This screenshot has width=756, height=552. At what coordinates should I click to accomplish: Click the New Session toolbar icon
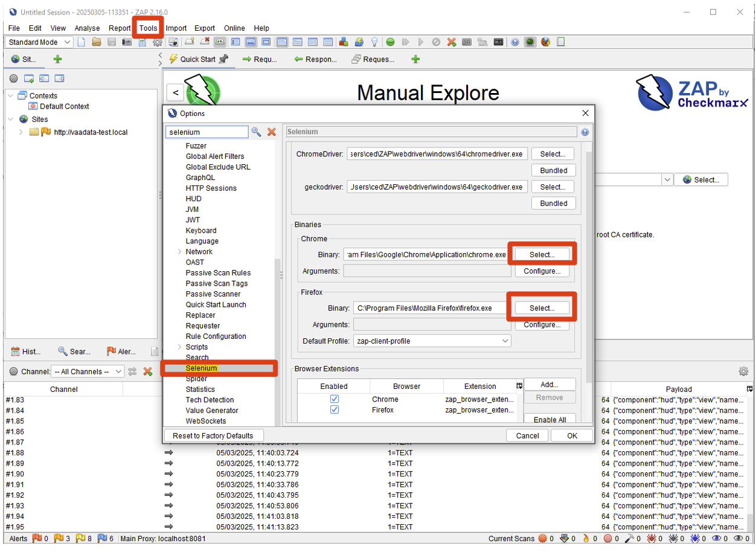(82, 42)
